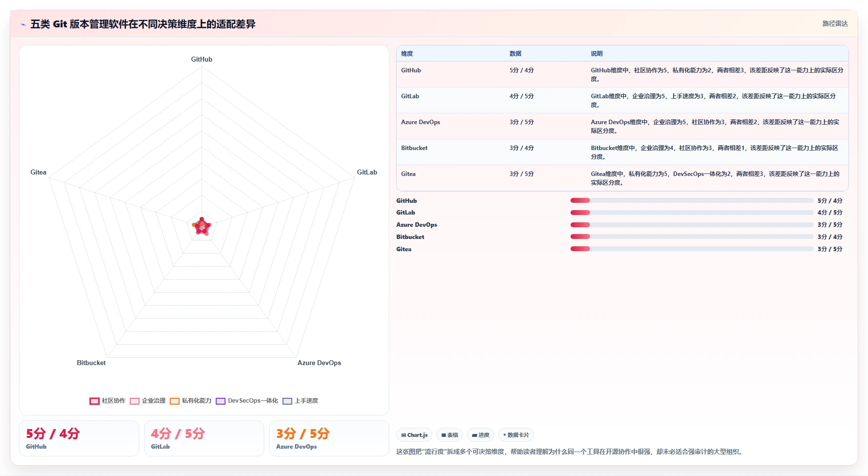Toggle the 上手速度 legend series
The width and height of the screenshot is (868, 476).
pyautogui.click(x=300, y=401)
